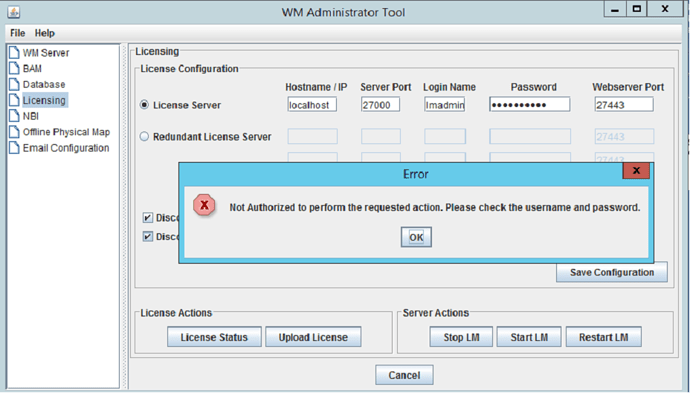Click the License Server Password field
Viewport: 690px width, 393px height.
[x=529, y=105]
